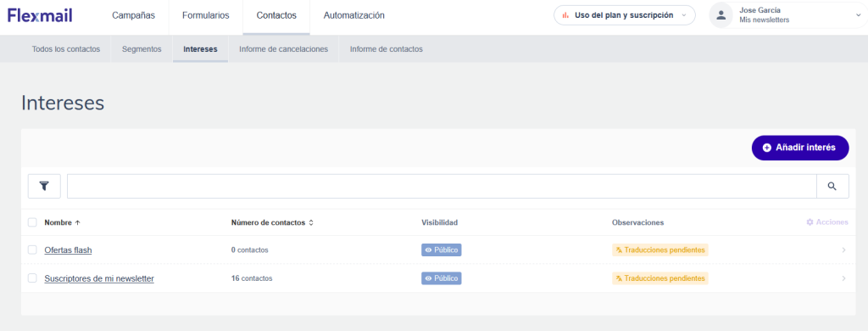Click the Flexmail logo
This screenshot has height=331, width=868.
click(40, 15)
